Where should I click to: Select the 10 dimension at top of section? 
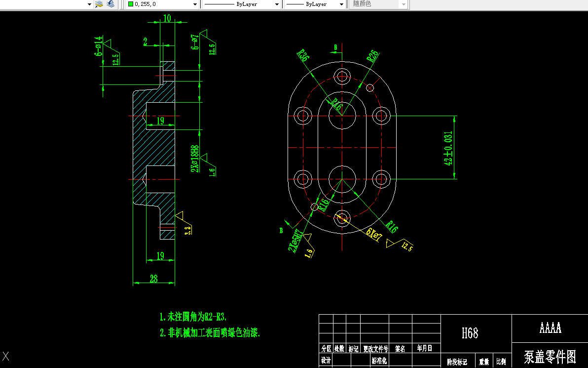pyautogui.click(x=167, y=18)
